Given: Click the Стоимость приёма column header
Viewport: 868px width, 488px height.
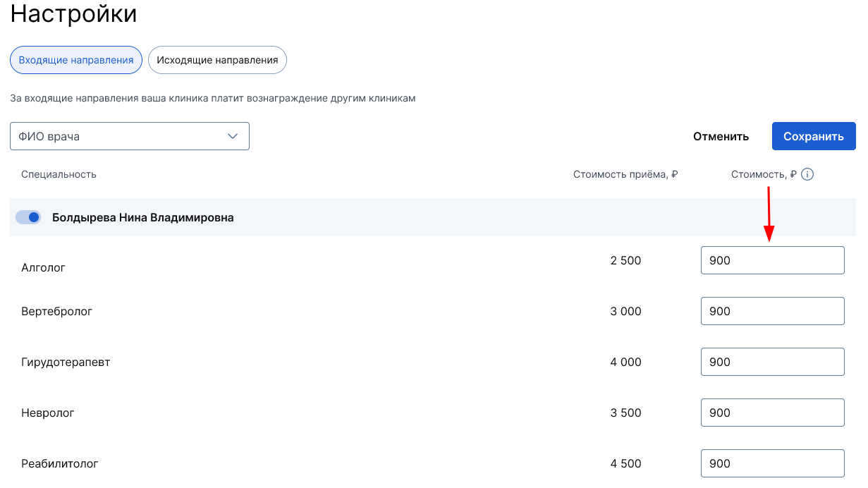Looking at the screenshot, I should [625, 174].
